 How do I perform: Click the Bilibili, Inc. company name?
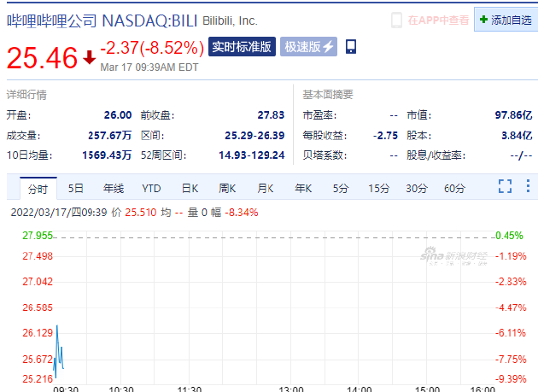point(230,20)
